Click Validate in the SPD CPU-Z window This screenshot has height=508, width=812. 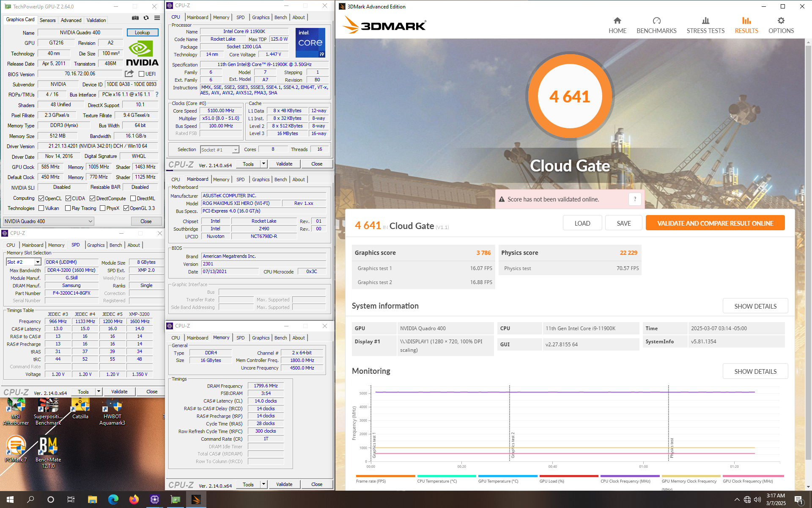[119, 392]
